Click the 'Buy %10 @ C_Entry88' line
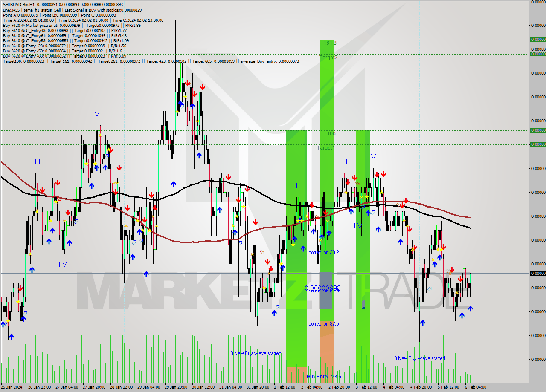The width and height of the screenshot is (546, 392). [x=66, y=40]
